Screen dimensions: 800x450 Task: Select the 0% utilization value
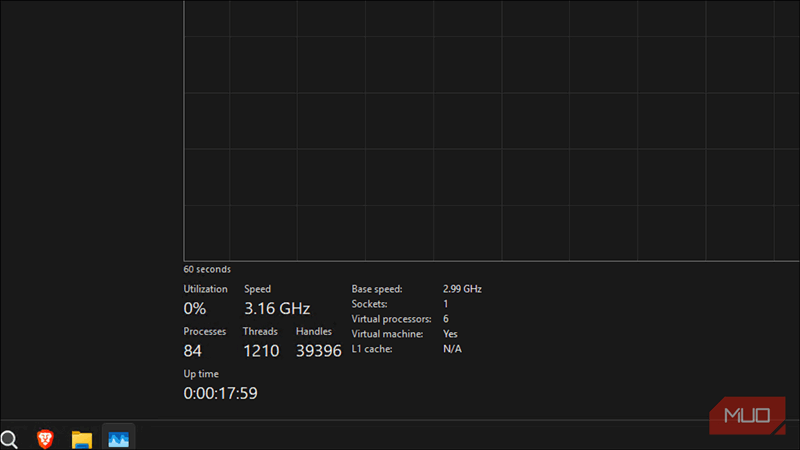coord(195,308)
